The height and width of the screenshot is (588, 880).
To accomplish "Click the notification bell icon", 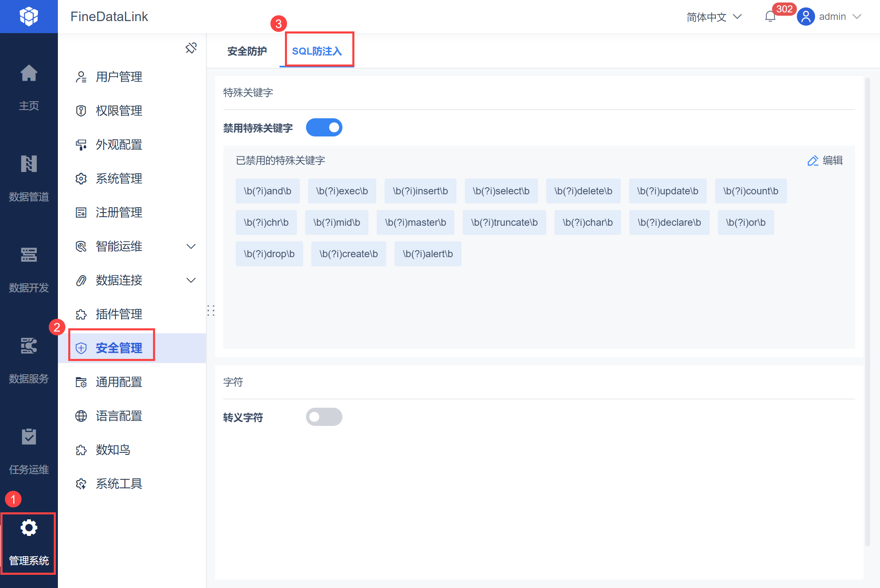I will click(770, 17).
